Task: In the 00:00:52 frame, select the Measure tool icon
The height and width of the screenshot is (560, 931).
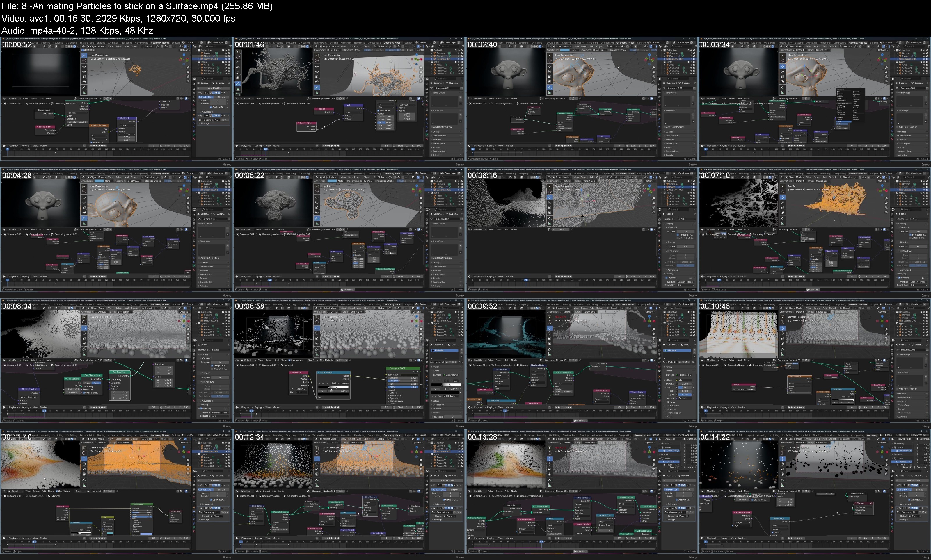Action: (84, 93)
